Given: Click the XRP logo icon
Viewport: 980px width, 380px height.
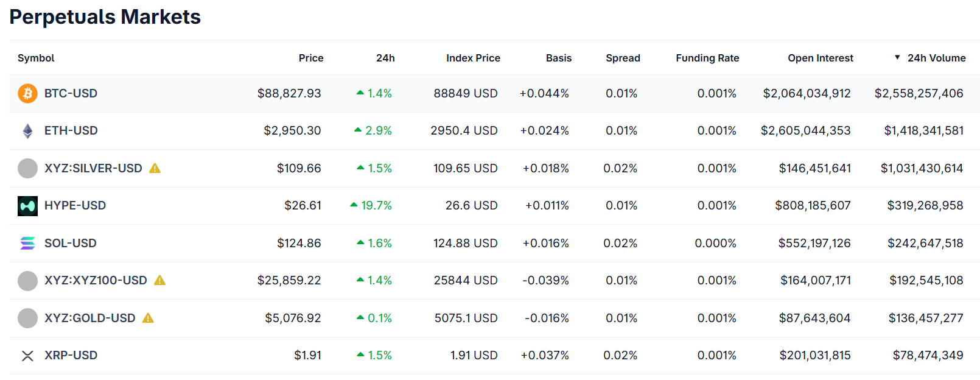Looking at the screenshot, I should (27, 356).
